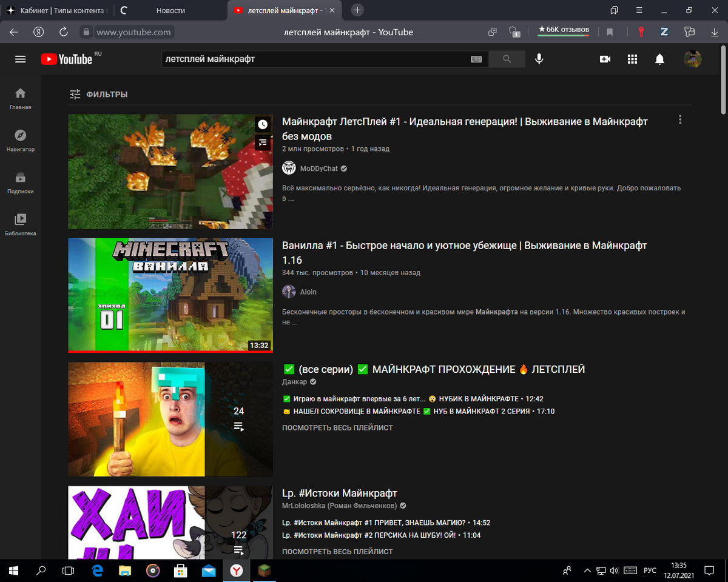Reload the page
728x582 pixels.
coord(63,32)
